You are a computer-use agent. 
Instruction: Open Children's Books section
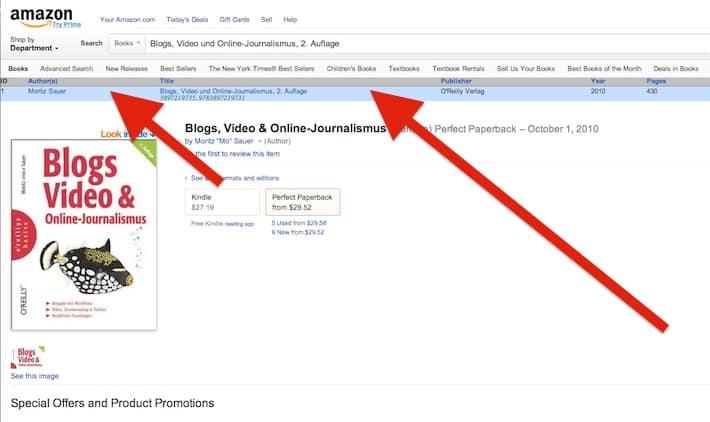[x=354, y=69]
